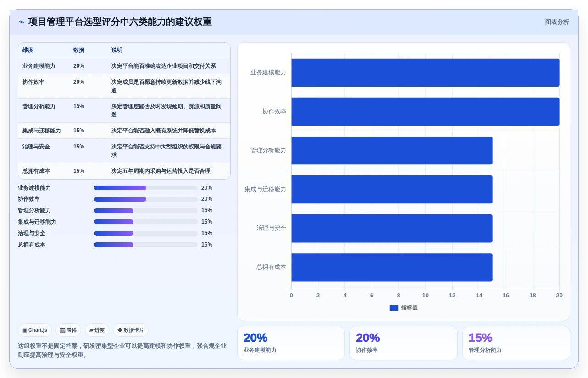The height and width of the screenshot is (378, 588).
Task: Click the footer note starting 这组权重不是固定答案
Action: click(x=122, y=350)
